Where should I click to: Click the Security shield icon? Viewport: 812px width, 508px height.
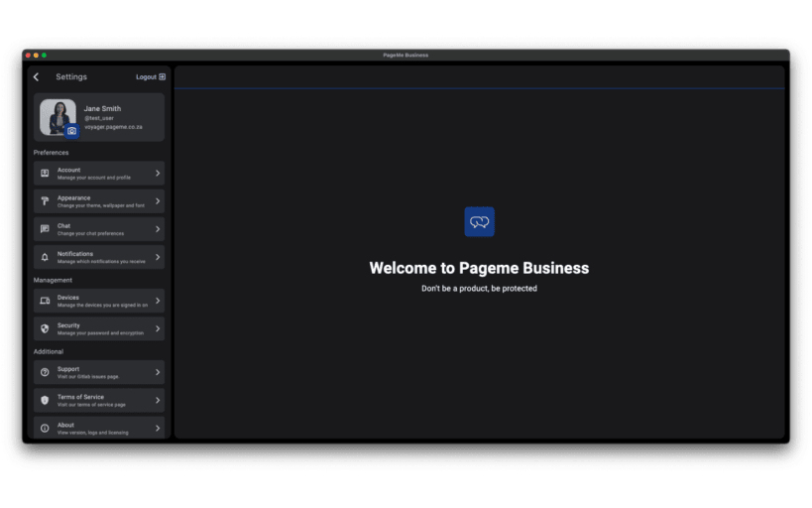tap(45, 328)
